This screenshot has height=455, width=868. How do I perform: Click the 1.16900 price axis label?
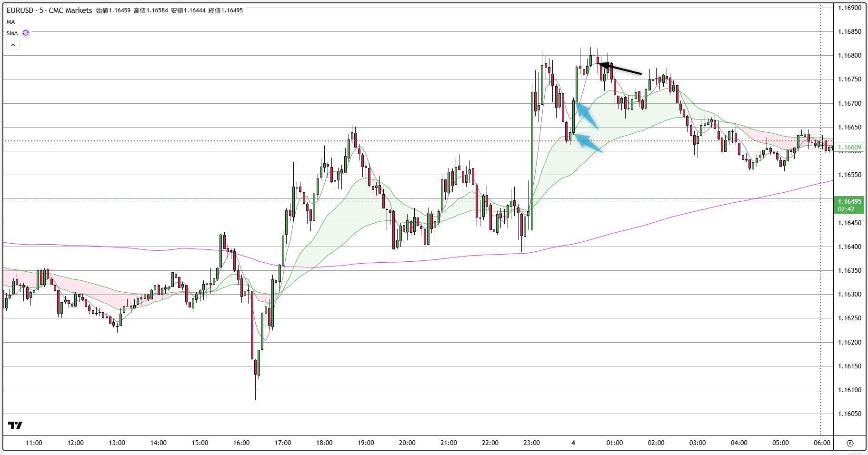point(850,8)
